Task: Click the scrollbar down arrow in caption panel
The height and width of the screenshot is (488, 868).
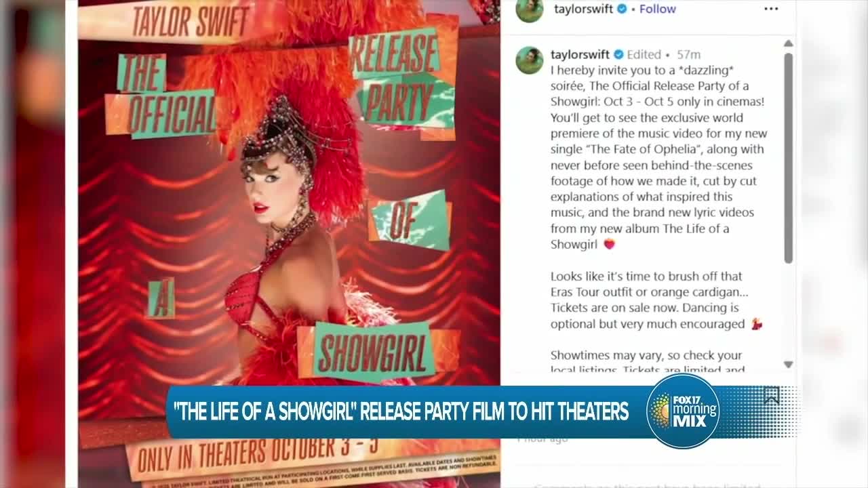Action: [x=788, y=364]
